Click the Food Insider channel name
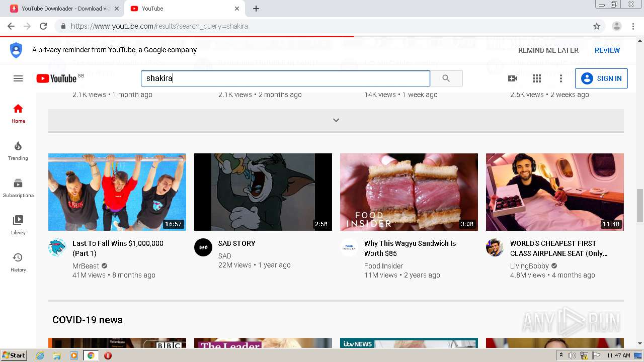This screenshot has width=644, height=362. (x=383, y=266)
